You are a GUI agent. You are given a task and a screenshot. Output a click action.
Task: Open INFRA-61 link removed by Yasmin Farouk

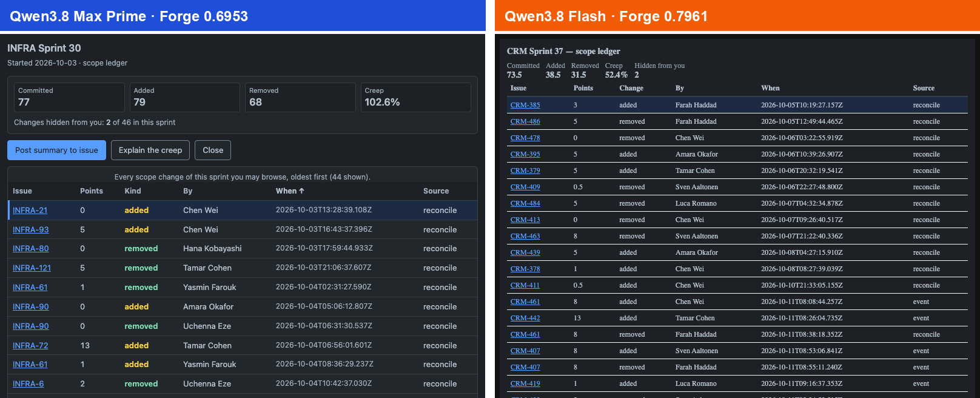pyautogui.click(x=30, y=288)
